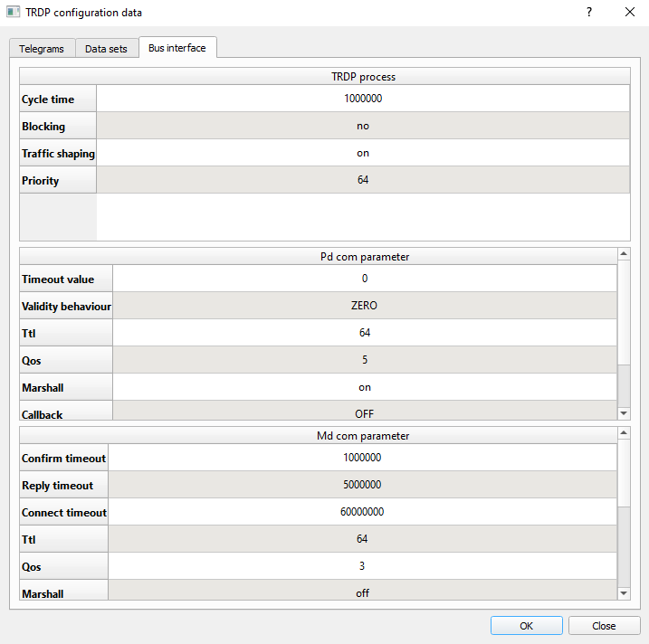Click the question mark help button
The image size is (649, 644).
coord(589,13)
